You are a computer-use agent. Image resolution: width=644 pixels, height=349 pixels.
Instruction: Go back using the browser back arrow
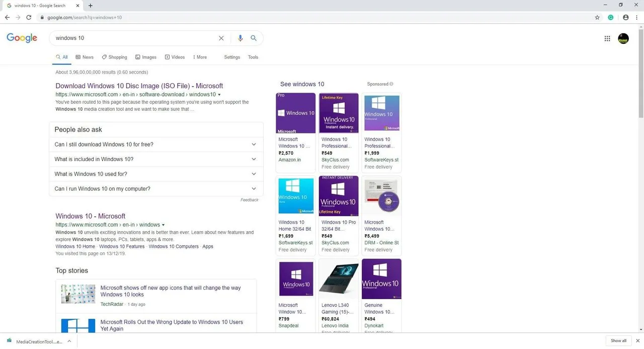[x=7, y=17]
